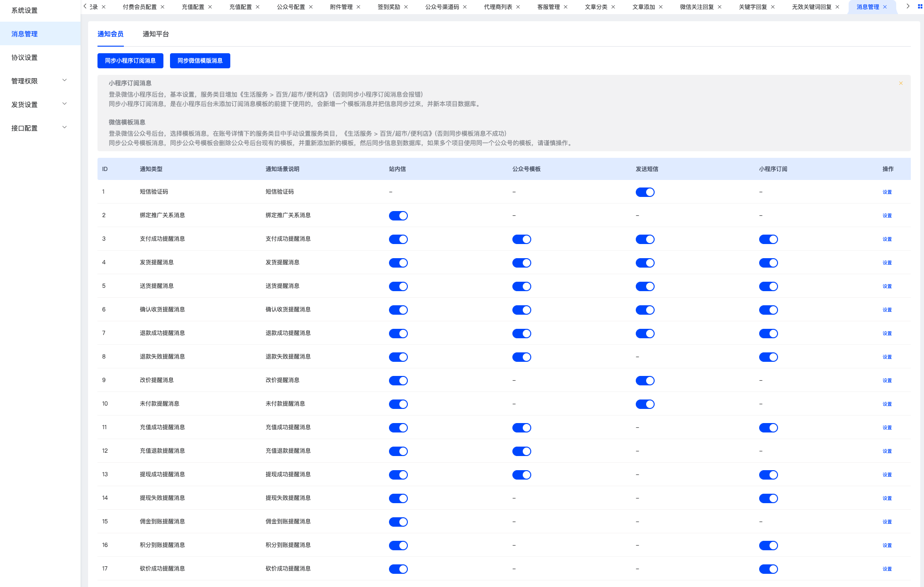Toggle 站内信 for 确认收货提醒消息
This screenshot has width=924, height=587.
click(x=398, y=310)
